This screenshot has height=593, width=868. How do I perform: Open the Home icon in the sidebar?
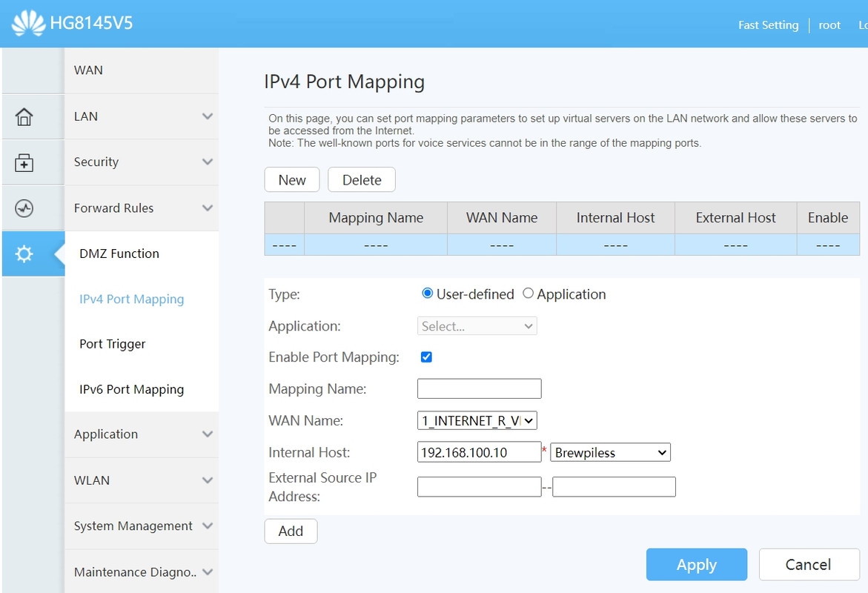(x=24, y=117)
